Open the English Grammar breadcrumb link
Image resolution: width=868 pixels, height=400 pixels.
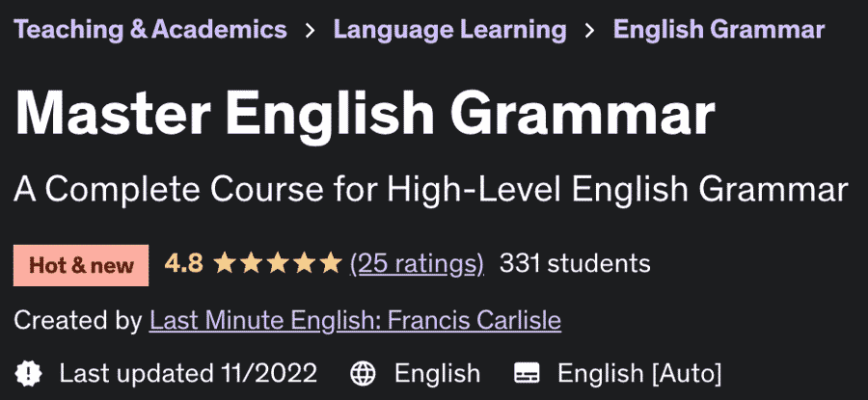[719, 29]
